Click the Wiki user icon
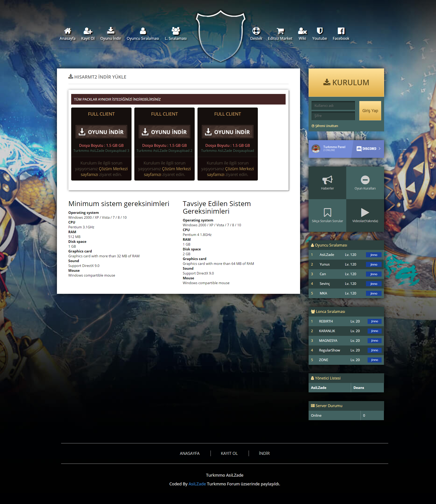 pos(302,31)
